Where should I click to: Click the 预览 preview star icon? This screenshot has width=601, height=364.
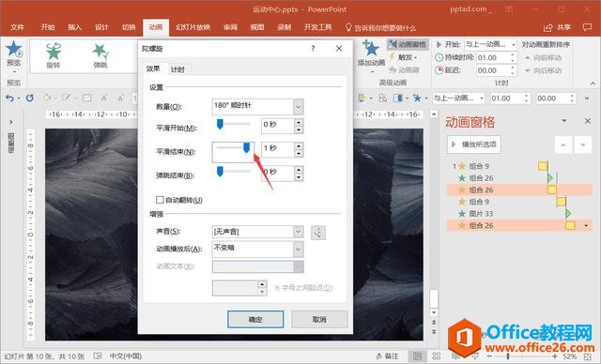(x=14, y=49)
